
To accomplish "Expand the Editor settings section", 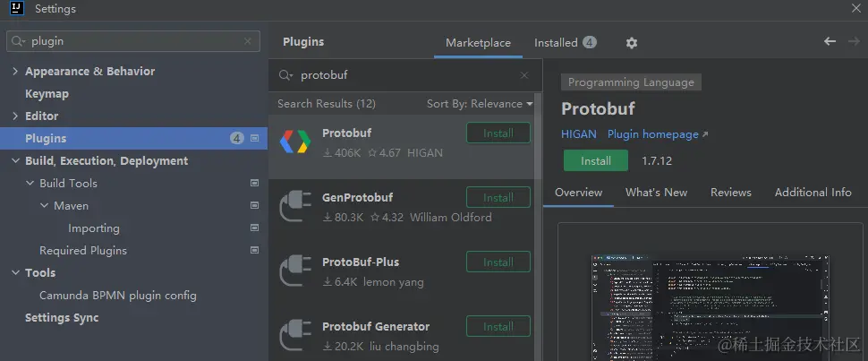I will (x=15, y=116).
